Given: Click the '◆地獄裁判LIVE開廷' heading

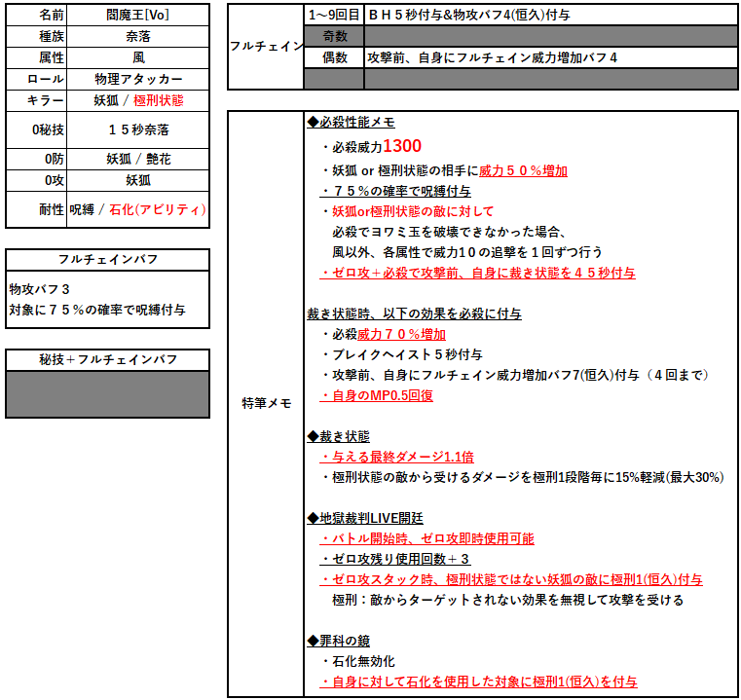Looking at the screenshot, I should coord(365,519).
